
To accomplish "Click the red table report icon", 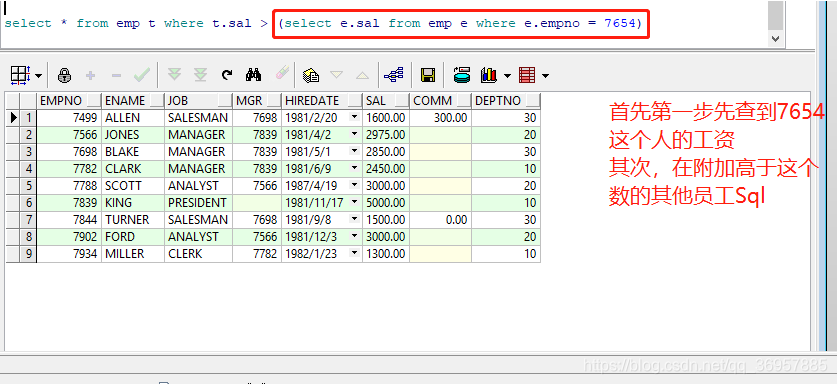I will click(527, 75).
